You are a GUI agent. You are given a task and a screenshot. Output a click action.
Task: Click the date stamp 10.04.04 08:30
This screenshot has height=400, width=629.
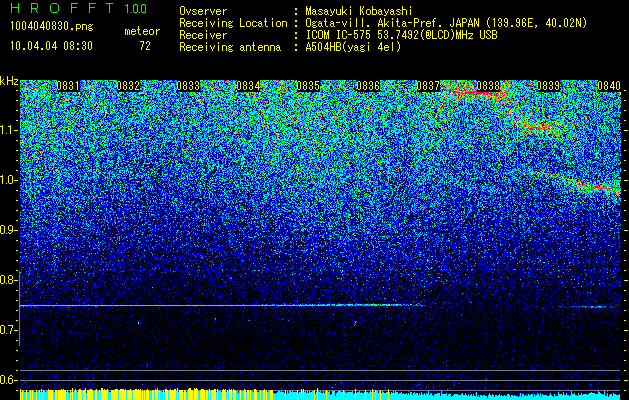51,46
